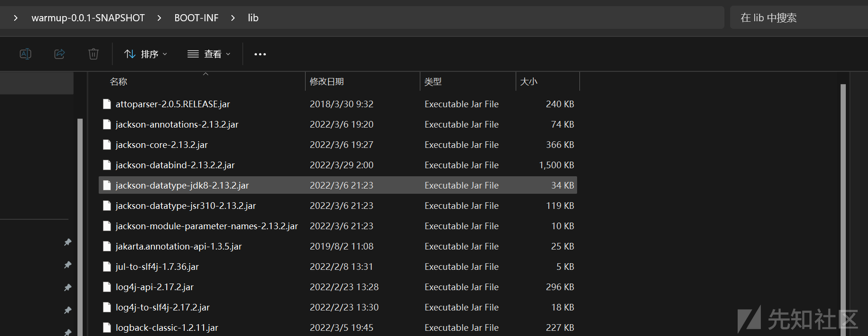Viewport: 868px width, 336px height.
Task: Select log4j-api-2.17.2.jar file name
Action: click(154, 287)
